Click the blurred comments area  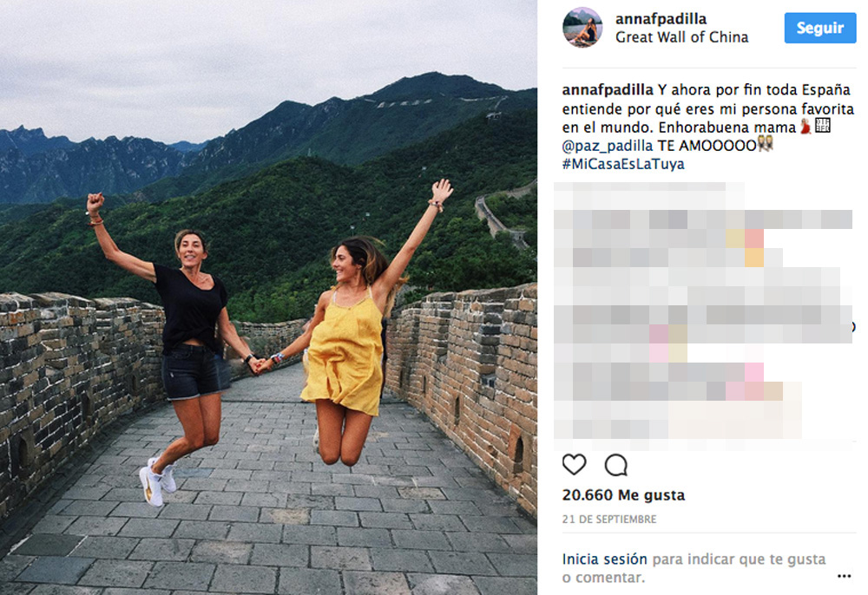[704, 311]
